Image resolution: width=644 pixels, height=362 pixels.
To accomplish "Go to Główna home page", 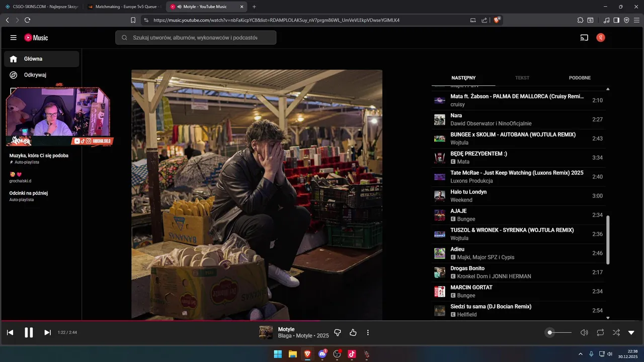I will coord(41,59).
